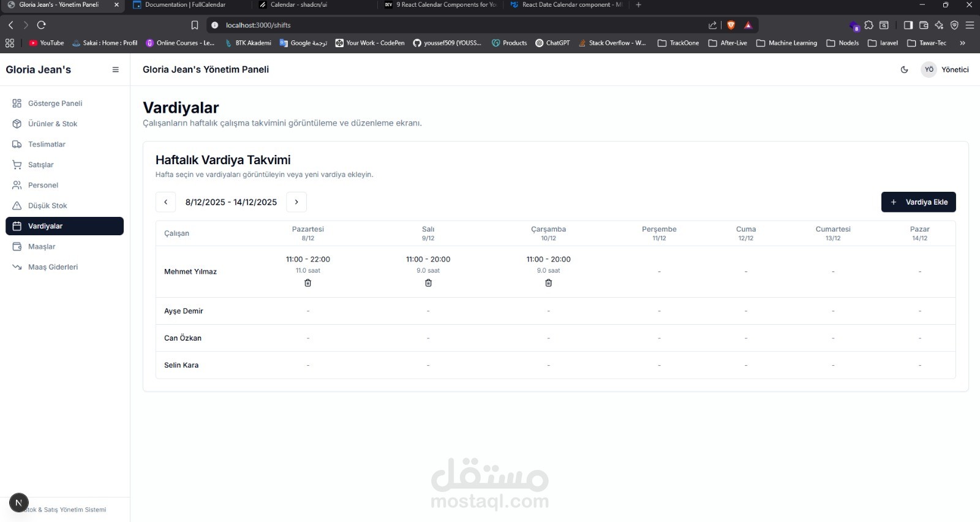Image resolution: width=980 pixels, height=522 pixels.
Task: Delete Mehmet Yılmaz's Salı shift
Action: [428, 283]
